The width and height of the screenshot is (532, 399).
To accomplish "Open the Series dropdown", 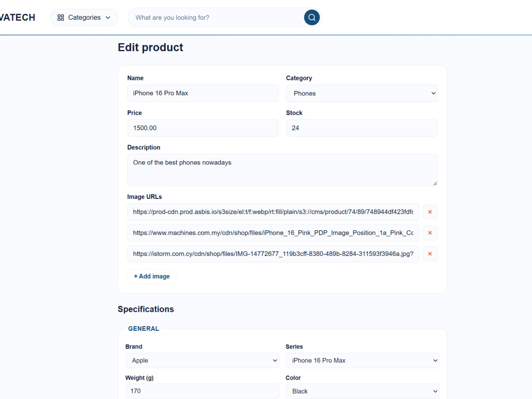I will pos(362,360).
